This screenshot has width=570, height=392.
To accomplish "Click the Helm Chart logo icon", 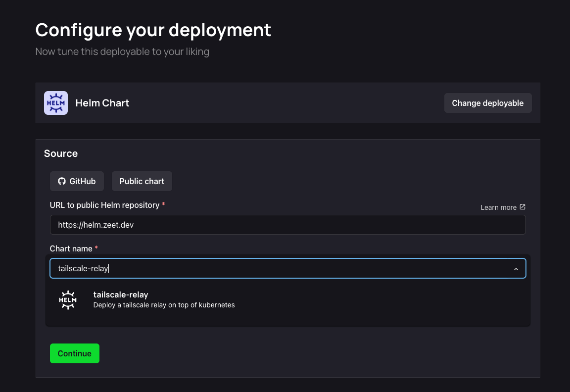I will (55, 103).
